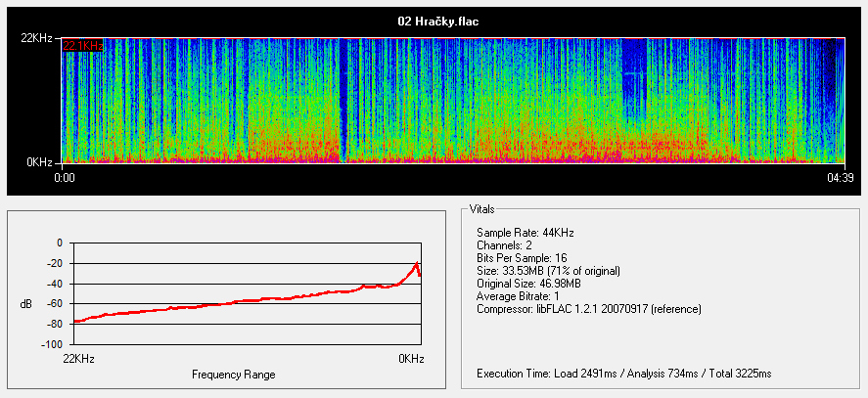The width and height of the screenshot is (868, 398).
Task: Click the 0KHz label under frequency graph
Action: pyautogui.click(x=411, y=359)
